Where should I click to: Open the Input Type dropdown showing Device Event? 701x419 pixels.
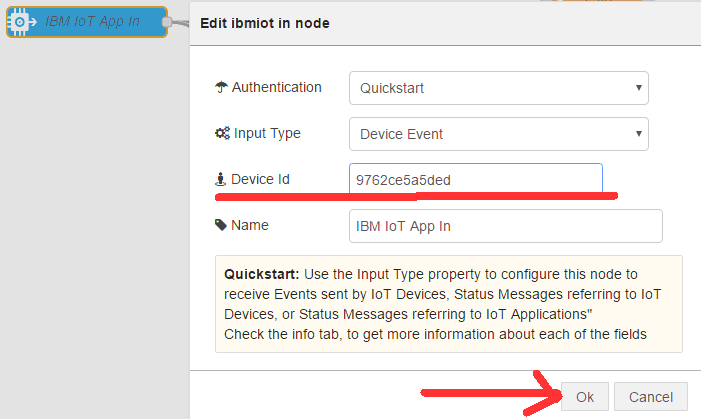click(498, 134)
